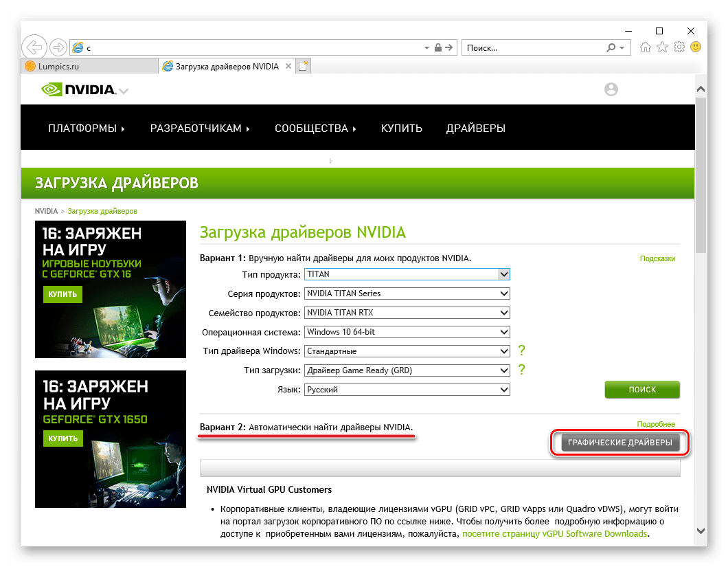
Task: Open the Тип драйвера Windows dropdown
Action: 407,351
